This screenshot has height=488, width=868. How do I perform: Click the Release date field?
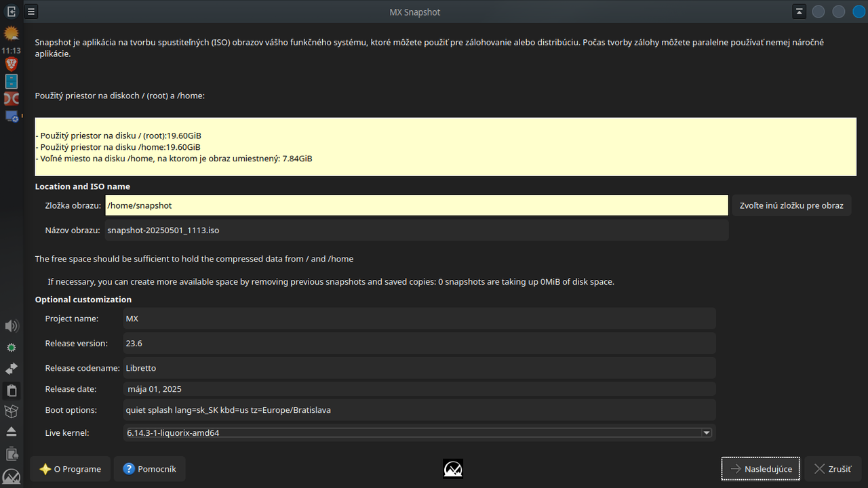[x=419, y=389]
